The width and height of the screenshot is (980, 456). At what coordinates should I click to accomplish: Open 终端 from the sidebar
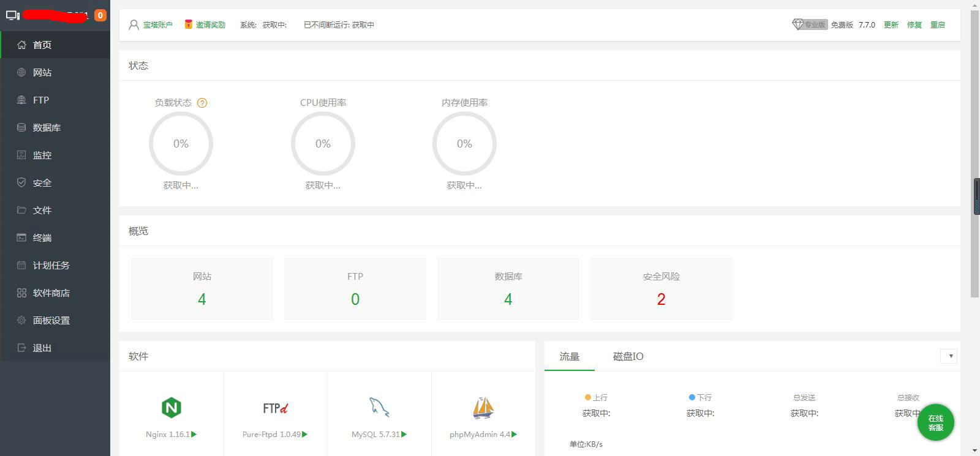[42, 237]
